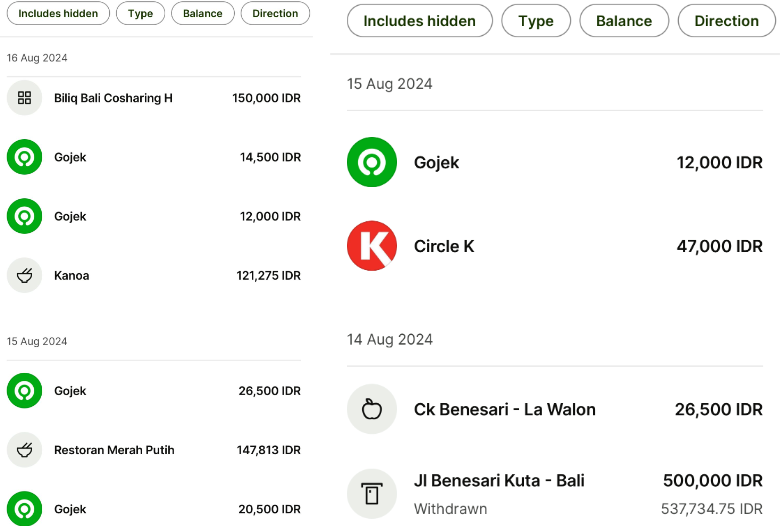Open Gojek 26,500 IDR transaction
The height and width of the screenshot is (526, 781).
[154, 391]
